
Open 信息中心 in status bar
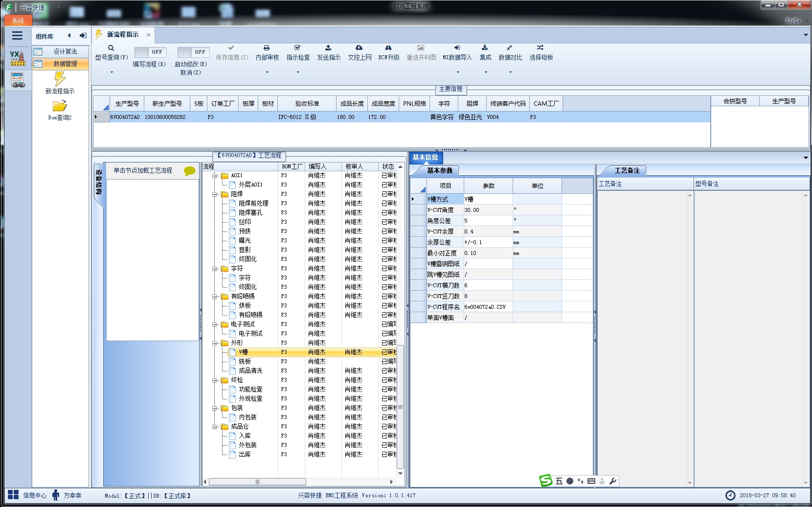click(28, 495)
